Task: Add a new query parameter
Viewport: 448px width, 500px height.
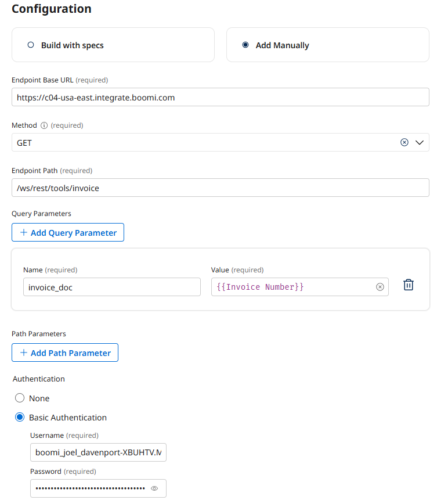Action: click(67, 232)
